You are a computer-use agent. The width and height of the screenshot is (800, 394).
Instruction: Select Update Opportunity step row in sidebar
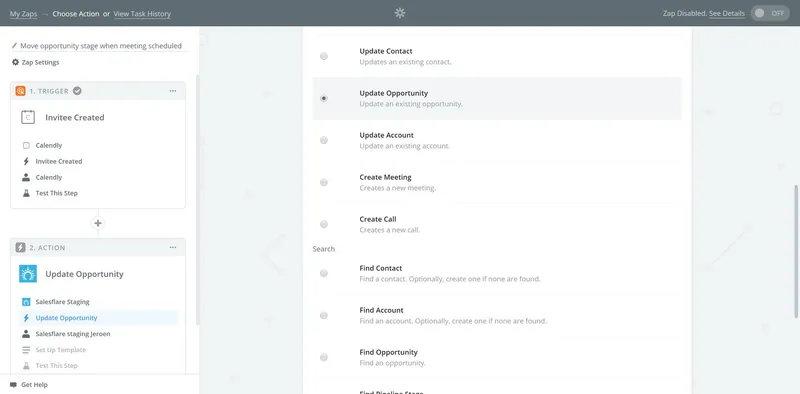click(x=98, y=317)
